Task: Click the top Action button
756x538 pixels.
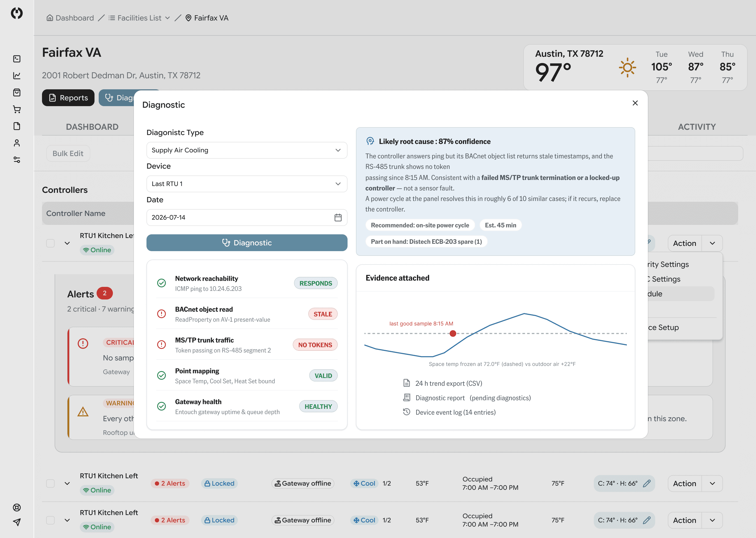Action: click(x=685, y=243)
